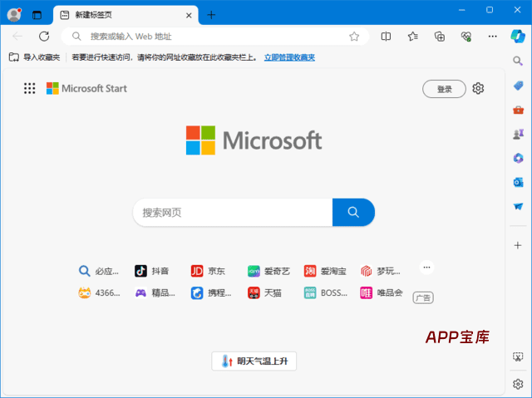
Task: Click the Microsoft Start logo link
Action: click(86, 88)
